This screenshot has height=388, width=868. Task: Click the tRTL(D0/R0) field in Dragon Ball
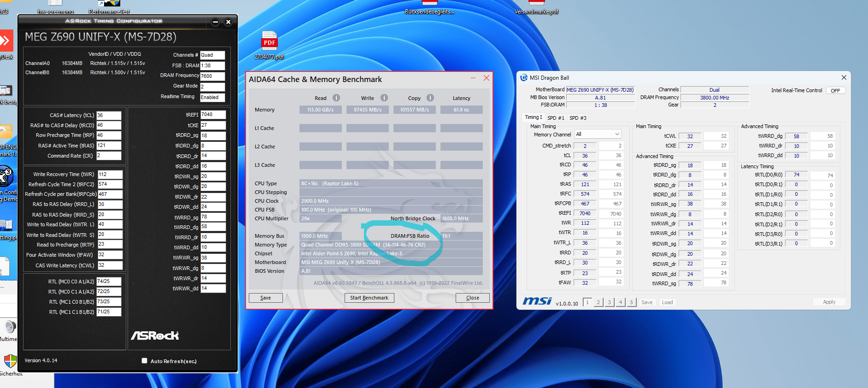796,175
